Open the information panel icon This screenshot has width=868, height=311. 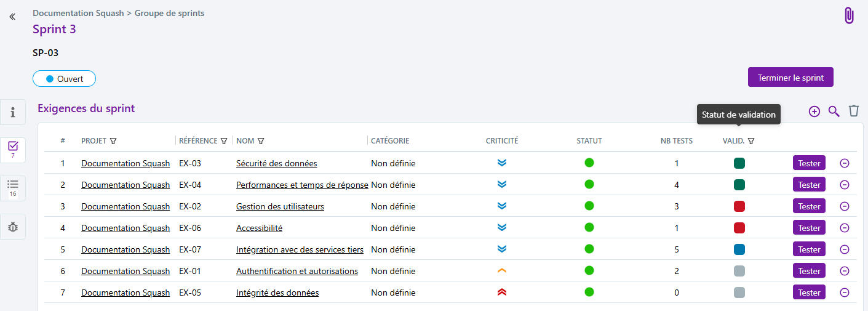click(13, 112)
